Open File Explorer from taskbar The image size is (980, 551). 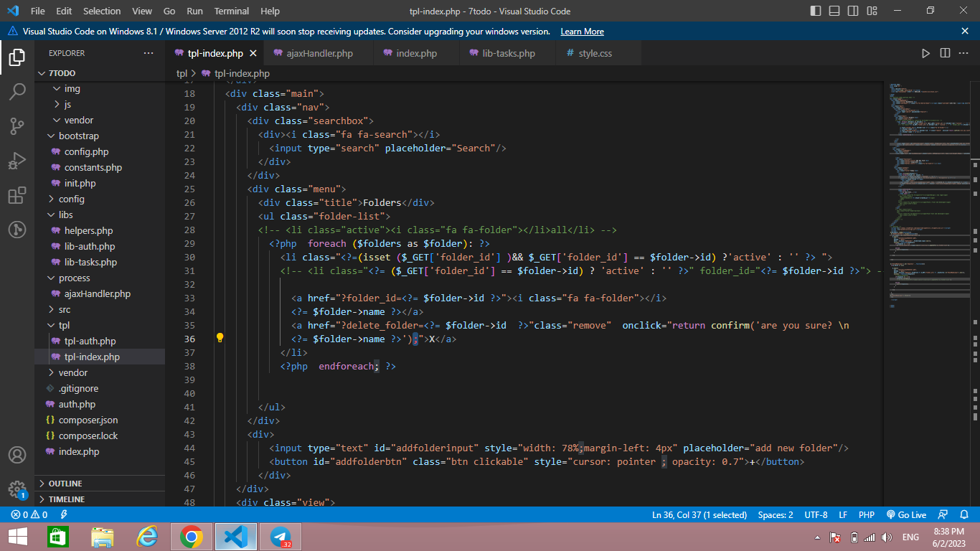(103, 537)
